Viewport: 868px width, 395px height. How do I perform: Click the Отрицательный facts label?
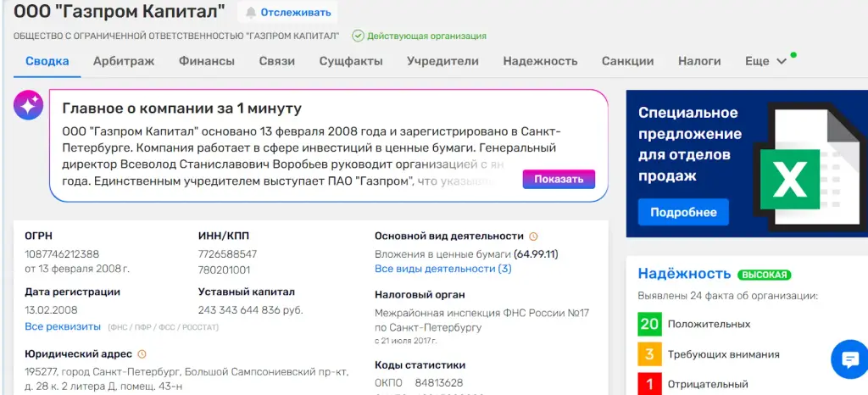point(708,385)
